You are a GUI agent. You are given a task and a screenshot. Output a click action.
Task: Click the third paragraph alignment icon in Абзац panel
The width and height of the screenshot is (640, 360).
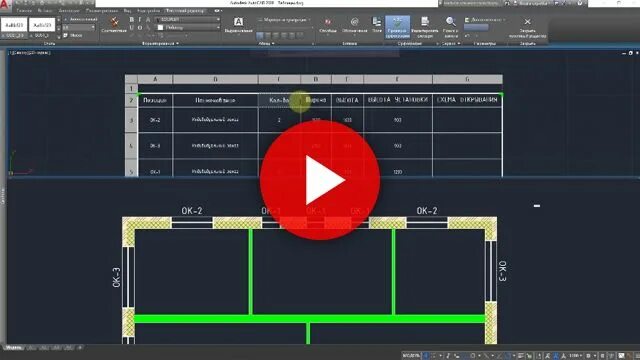click(276, 36)
